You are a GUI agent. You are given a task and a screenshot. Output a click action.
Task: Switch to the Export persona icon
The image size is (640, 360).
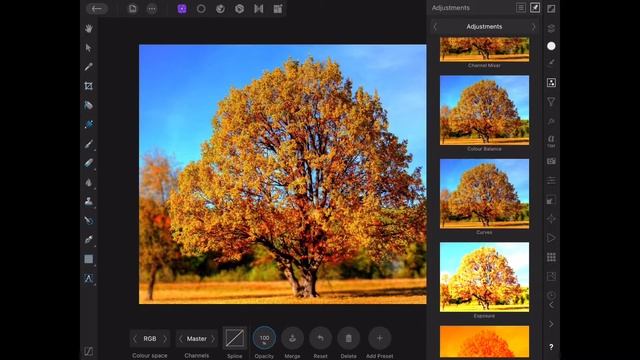[278, 9]
